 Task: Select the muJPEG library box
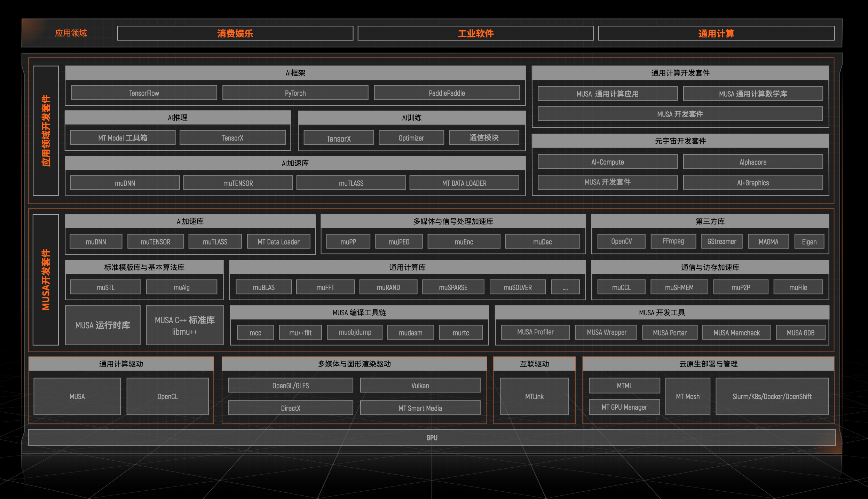(399, 241)
